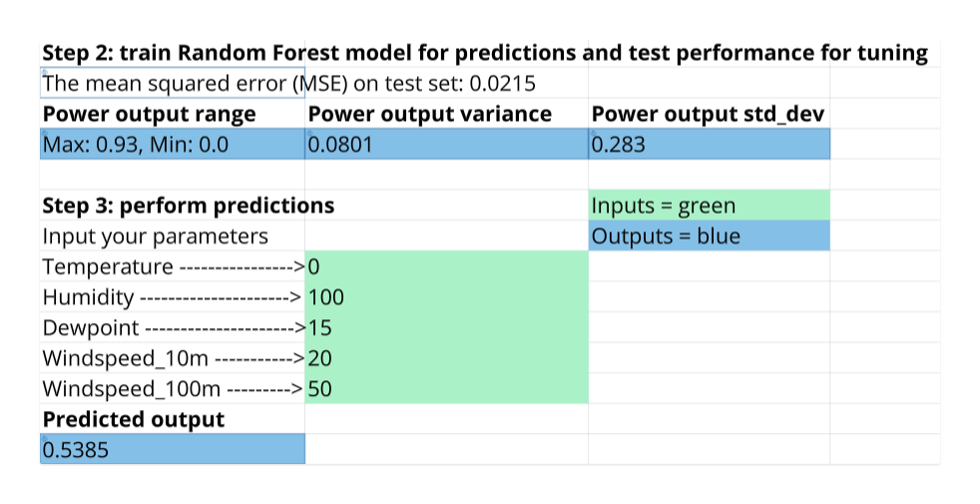Click the Temperature input value 0
Image resolution: width=980 pixels, height=504 pixels.
pos(446,267)
